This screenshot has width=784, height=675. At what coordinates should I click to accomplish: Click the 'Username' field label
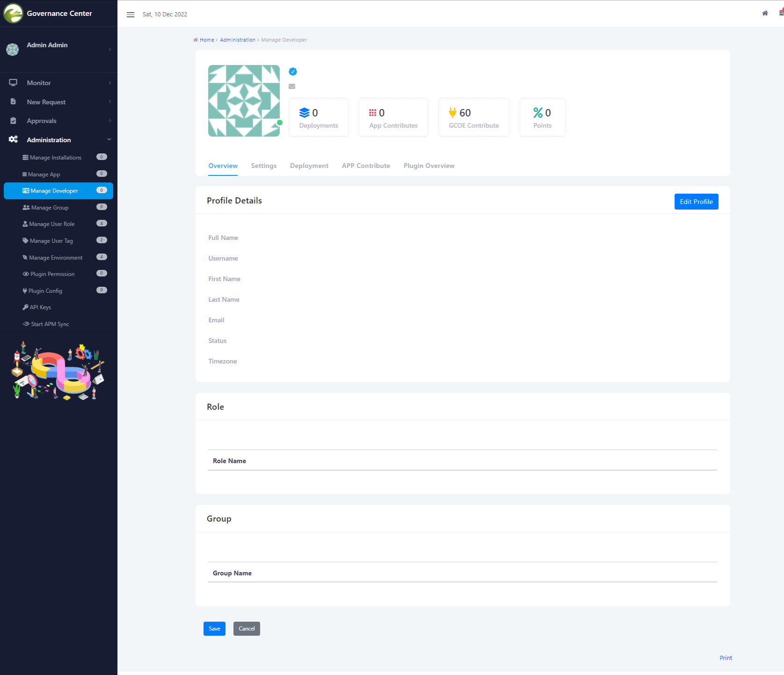[223, 259]
